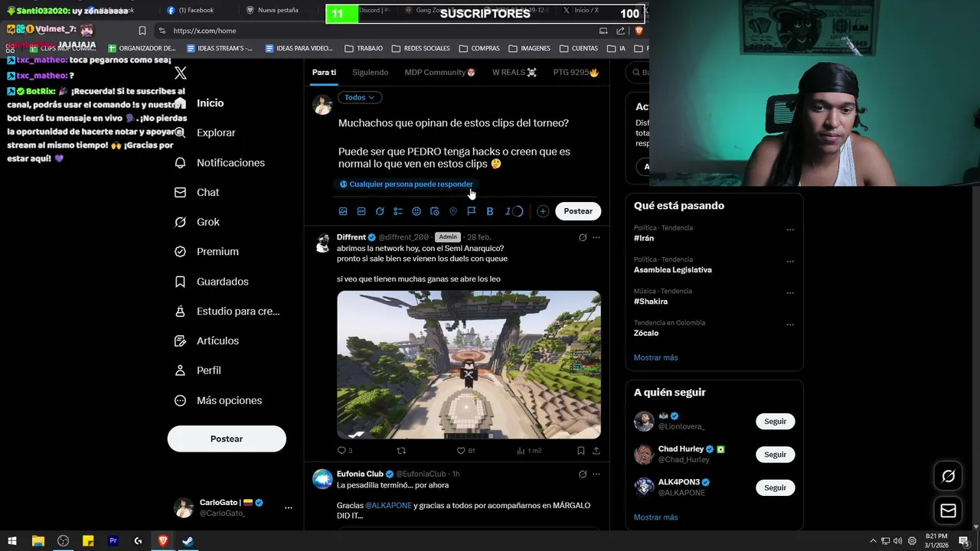
Task: Add a GIF to the post
Action: 361,211
